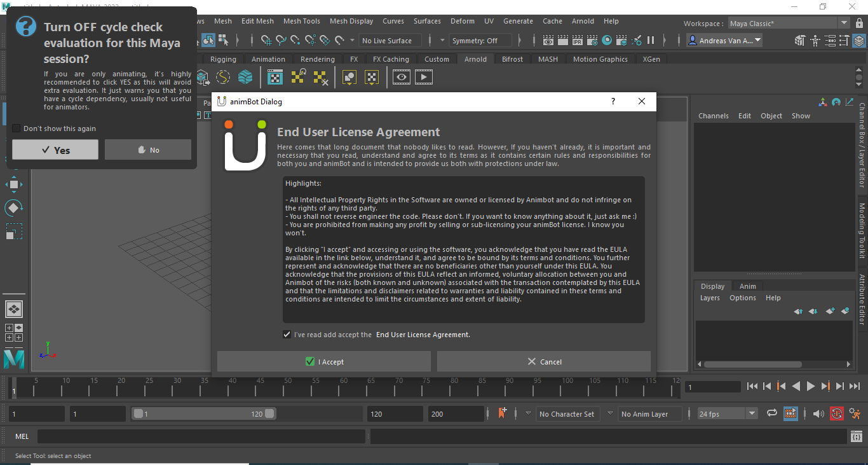This screenshot has width=868, height=465.
Task: Open the Hypershade icon in status line
Action: (607, 40)
